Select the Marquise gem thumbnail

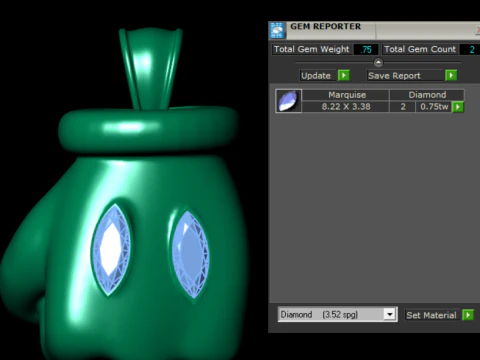click(x=288, y=101)
